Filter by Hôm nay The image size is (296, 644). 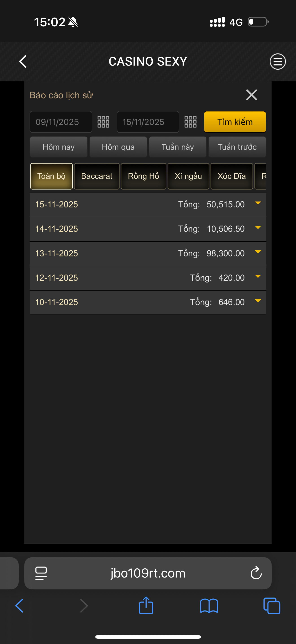click(x=58, y=147)
